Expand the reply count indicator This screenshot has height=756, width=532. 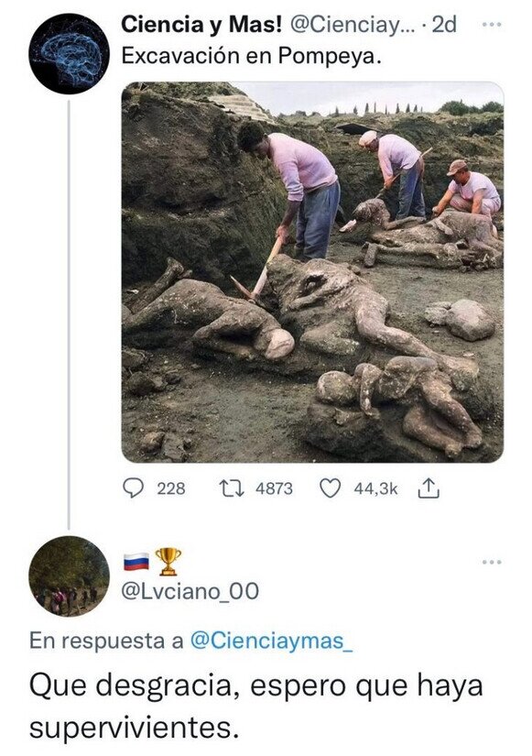pyautogui.click(x=133, y=488)
